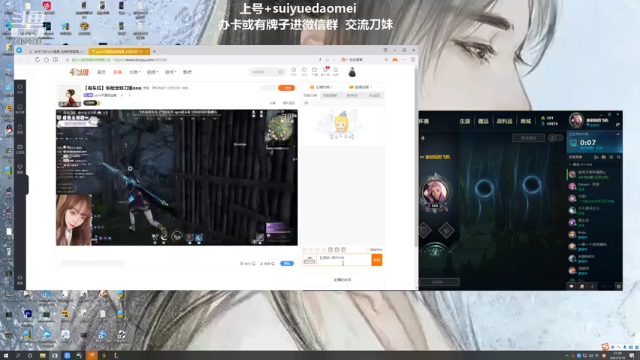Send chat with orange send button
Image resolution: width=640 pixels, height=360 pixels.
pos(377,260)
